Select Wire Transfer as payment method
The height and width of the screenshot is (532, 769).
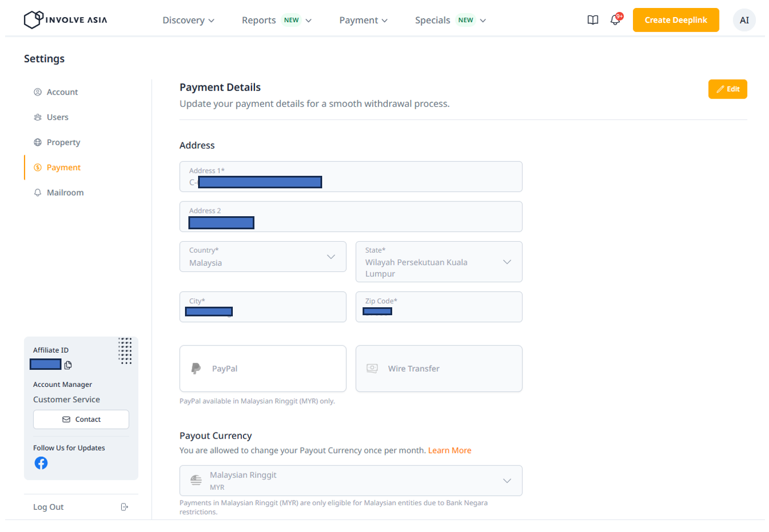click(438, 369)
